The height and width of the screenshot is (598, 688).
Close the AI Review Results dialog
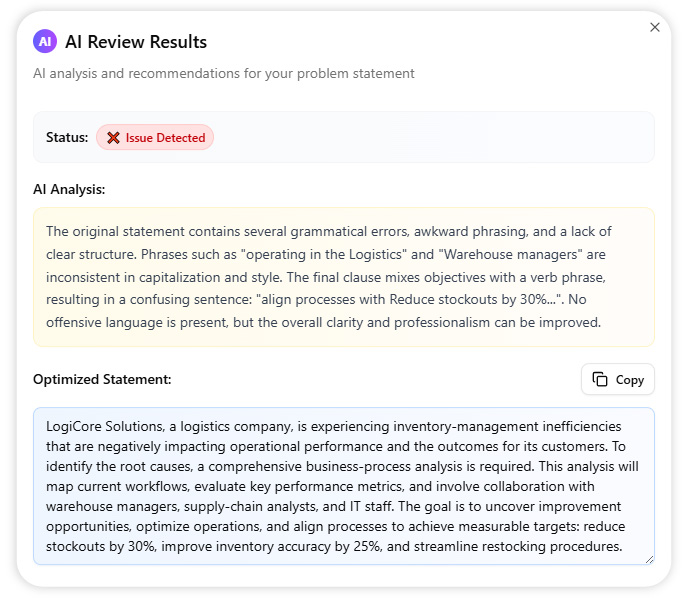tap(655, 28)
